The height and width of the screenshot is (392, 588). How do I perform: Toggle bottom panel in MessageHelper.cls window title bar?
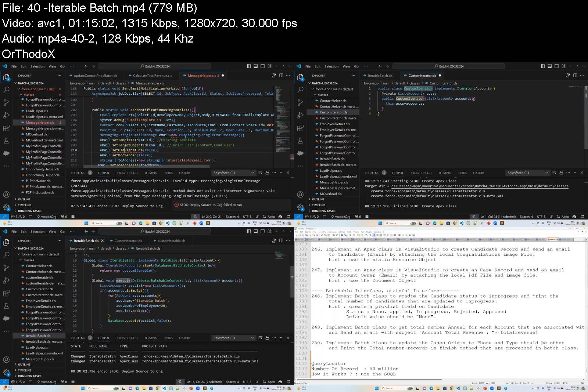point(256,66)
